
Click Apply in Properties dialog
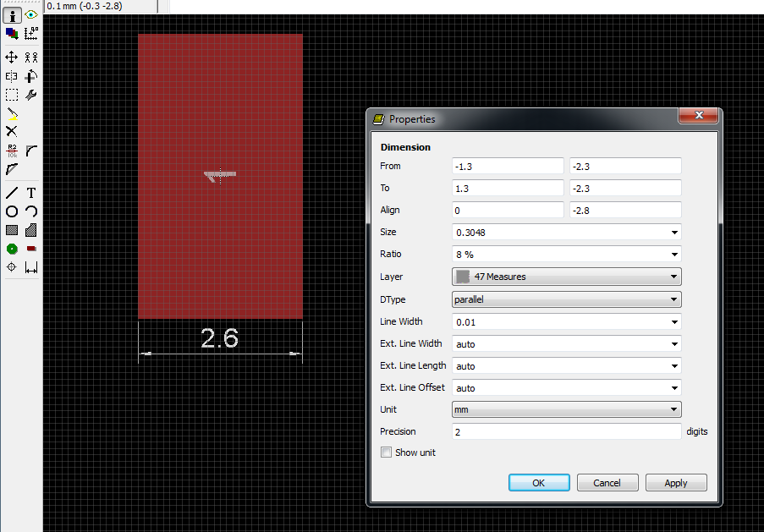click(676, 482)
